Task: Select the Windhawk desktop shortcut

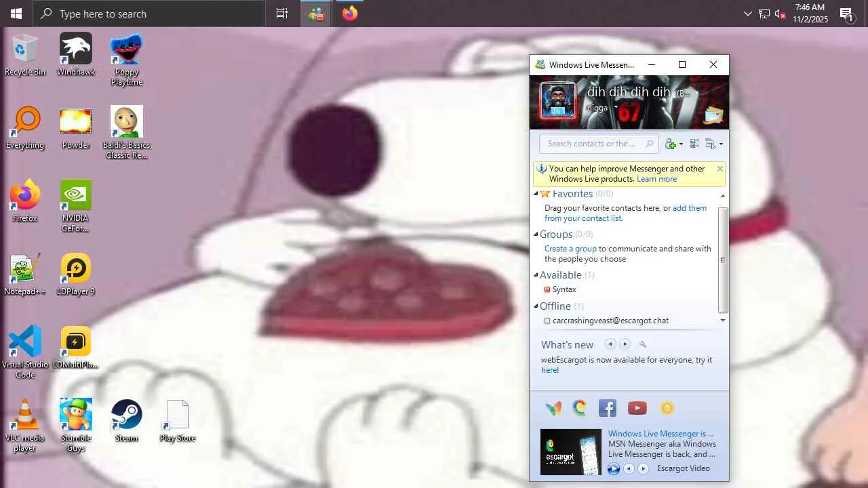Action: (76, 55)
